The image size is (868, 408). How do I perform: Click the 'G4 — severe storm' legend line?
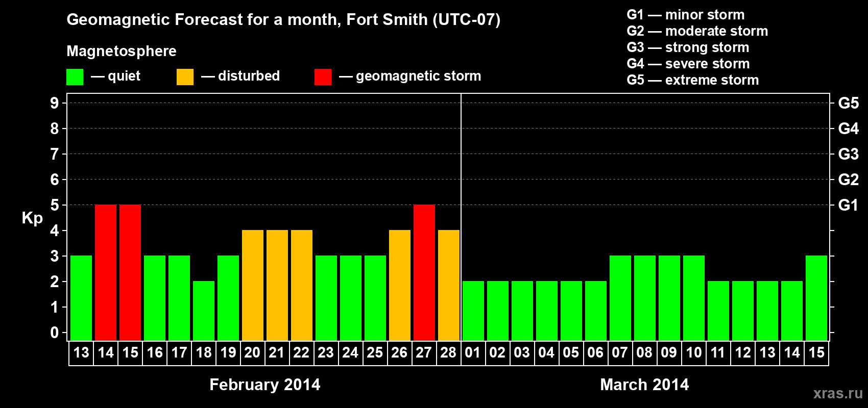pyautogui.click(x=688, y=64)
